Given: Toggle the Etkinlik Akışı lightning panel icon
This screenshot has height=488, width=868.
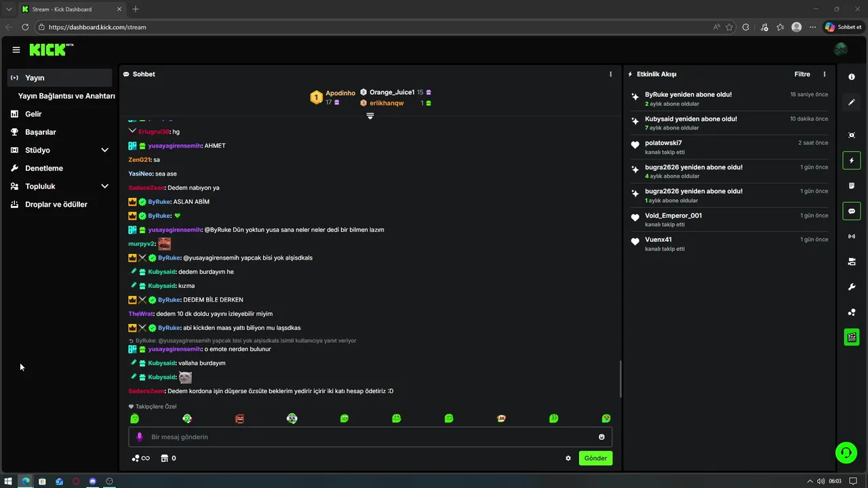Looking at the screenshot, I should pos(852,161).
